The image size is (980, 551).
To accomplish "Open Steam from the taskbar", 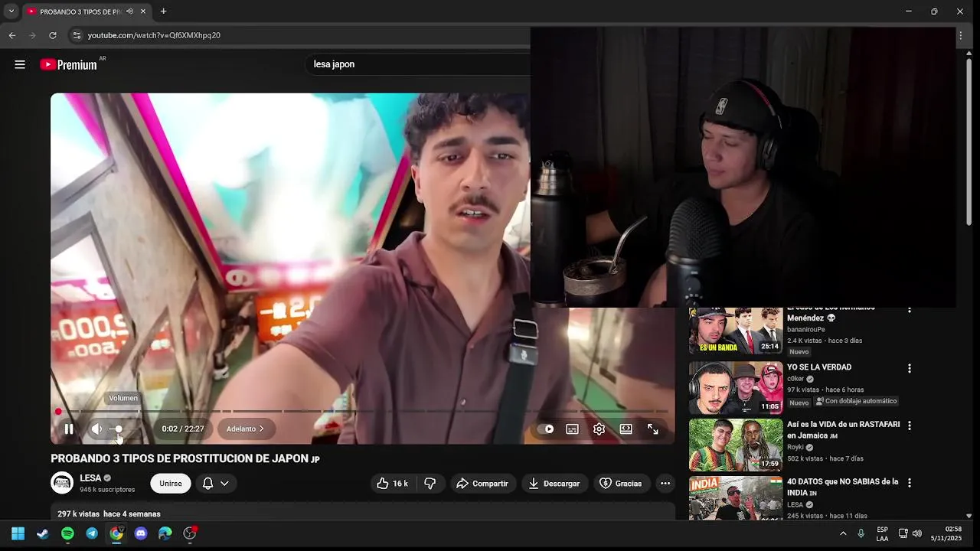I will (43, 533).
